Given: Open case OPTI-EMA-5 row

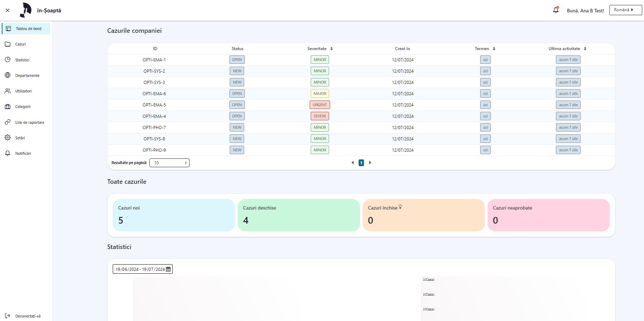Looking at the screenshot, I should [154, 105].
